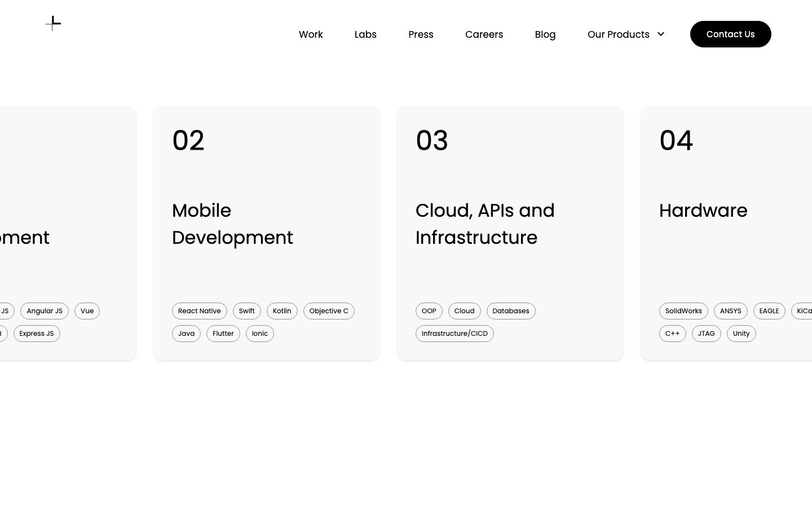Click the 02 card number
The width and height of the screenshot is (812, 508).
pyautogui.click(x=188, y=141)
